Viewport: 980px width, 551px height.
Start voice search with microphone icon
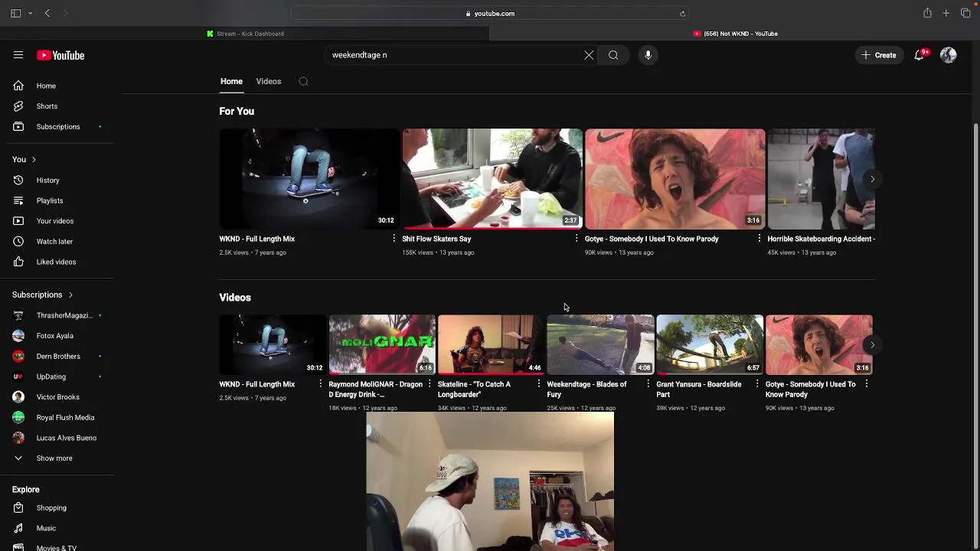pos(648,55)
